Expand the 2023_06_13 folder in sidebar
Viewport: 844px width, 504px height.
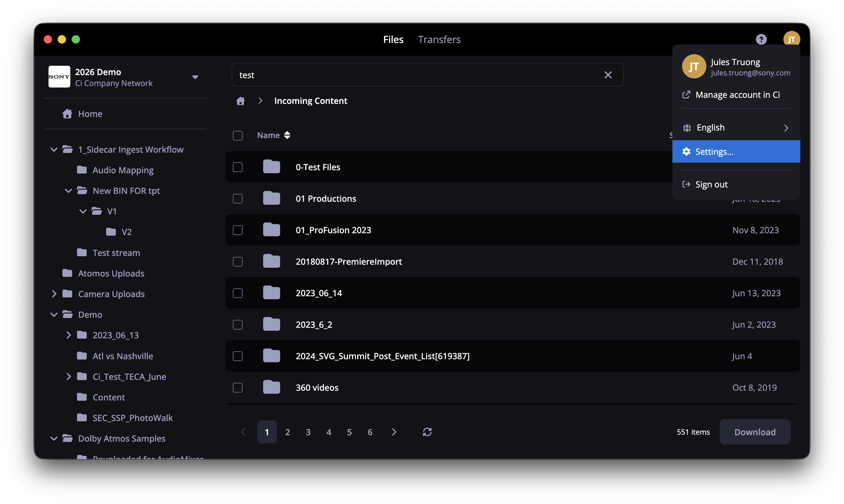tap(68, 335)
